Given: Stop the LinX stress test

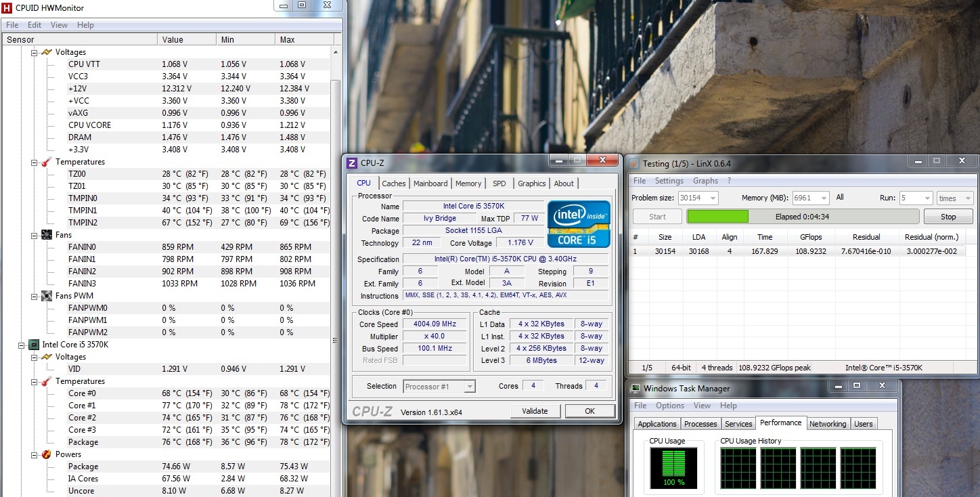Looking at the screenshot, I should pyautogui.click(x=948, y=217).
